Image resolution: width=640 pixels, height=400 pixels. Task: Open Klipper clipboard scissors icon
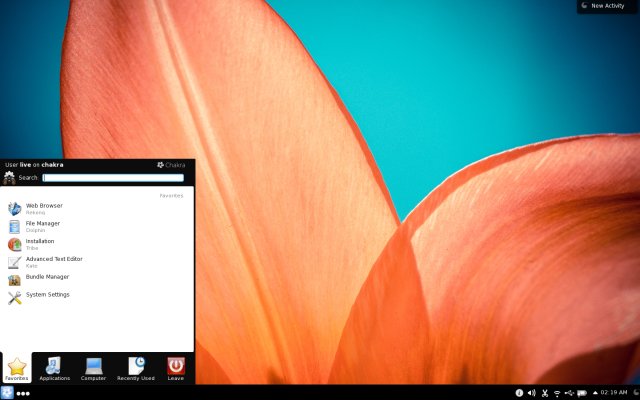point(544,393)
